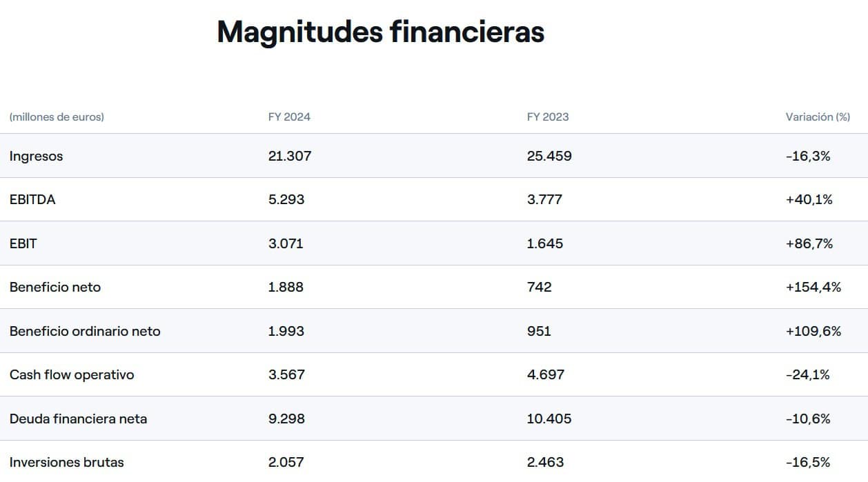Click the EBITDA row label
868x482 pixels.
pos(32,200)
